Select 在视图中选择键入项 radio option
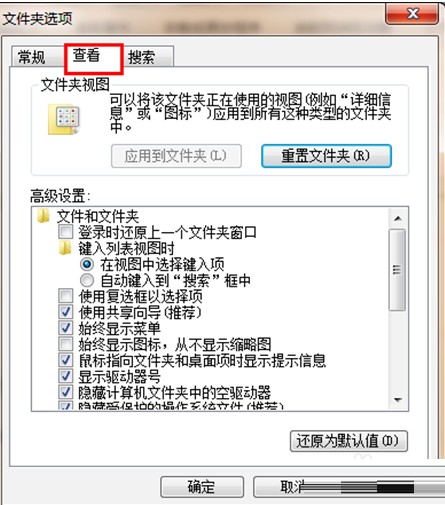The height and width of the screenshot is (505, 445). click(x=87, y=264)
